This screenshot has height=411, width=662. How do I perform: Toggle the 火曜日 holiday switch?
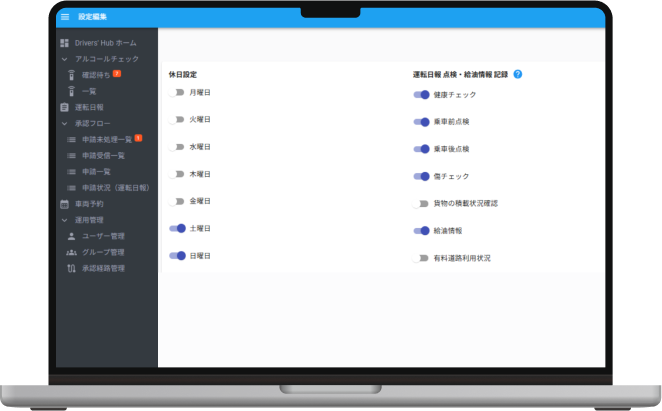coord(176,120)
